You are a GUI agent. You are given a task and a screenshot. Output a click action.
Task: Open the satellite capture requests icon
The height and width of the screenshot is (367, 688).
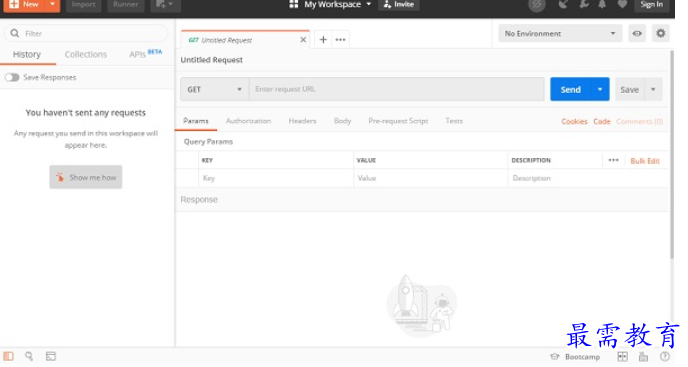click(x=563, y=4)
